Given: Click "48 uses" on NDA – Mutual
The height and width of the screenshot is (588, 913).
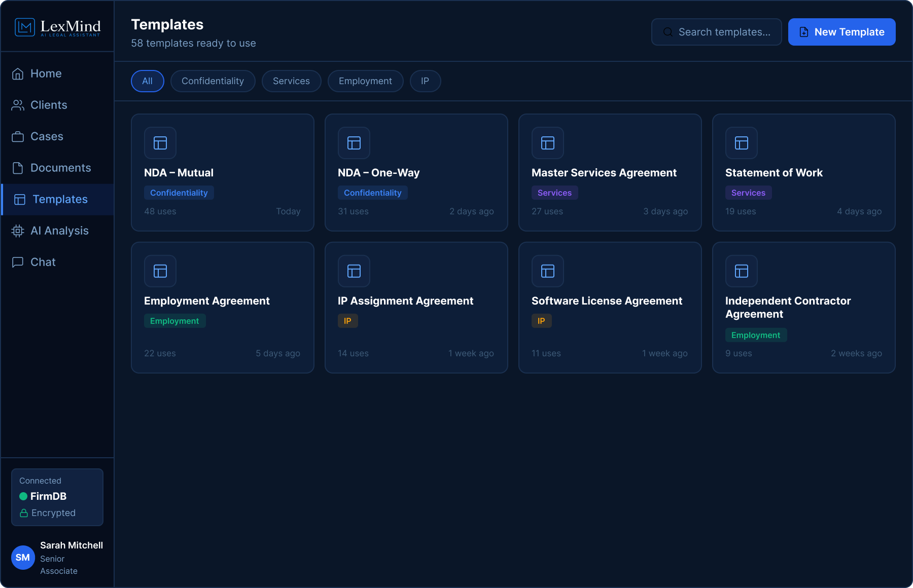Looking at the screenshot, I should pos(160,211).
